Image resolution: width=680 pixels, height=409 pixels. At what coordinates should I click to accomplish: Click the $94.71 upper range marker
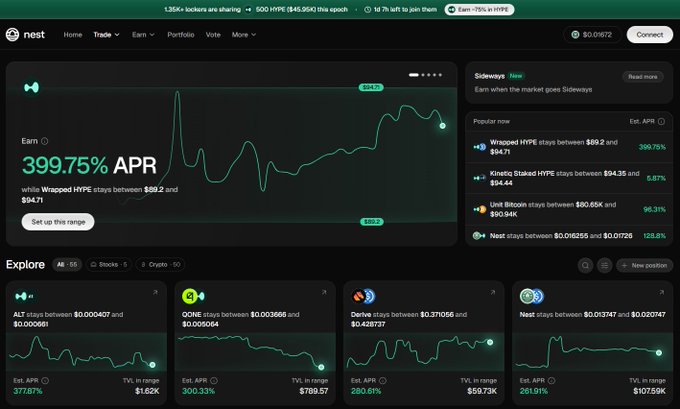(x=371, y=88)
